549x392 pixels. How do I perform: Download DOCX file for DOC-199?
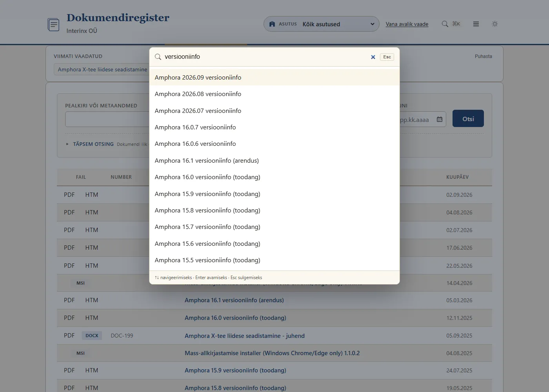(x=92, y=336)
